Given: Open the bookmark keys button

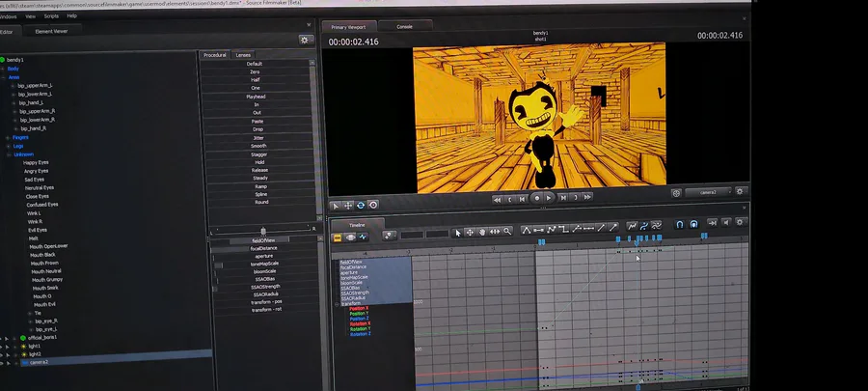Looking at the screenshot, I should [389, 236].
